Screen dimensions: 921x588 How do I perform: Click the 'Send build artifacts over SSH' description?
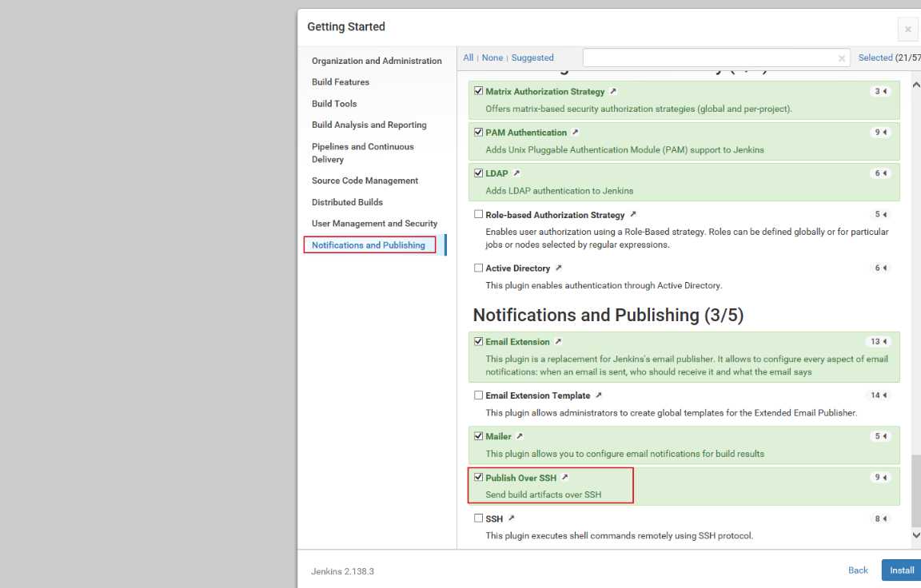pos(544,495)
